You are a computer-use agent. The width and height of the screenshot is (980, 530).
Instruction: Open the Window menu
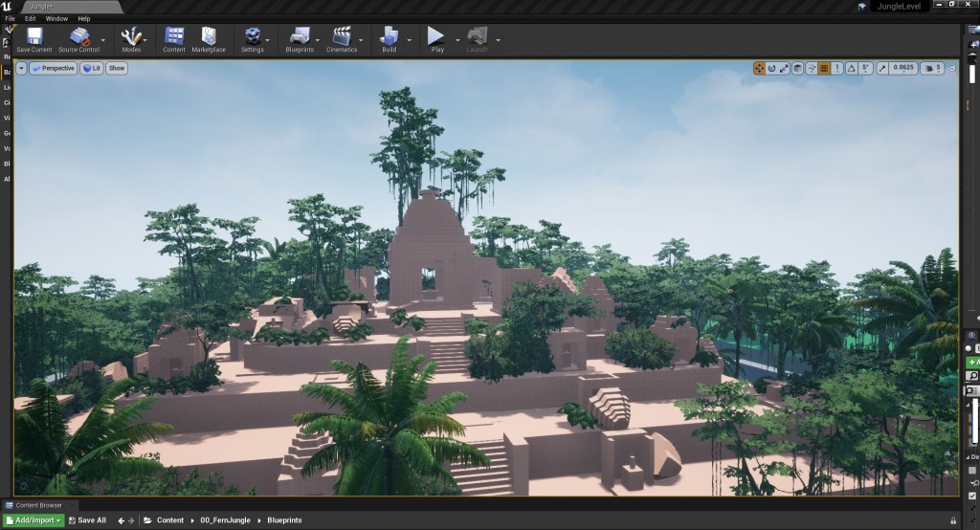56,18
